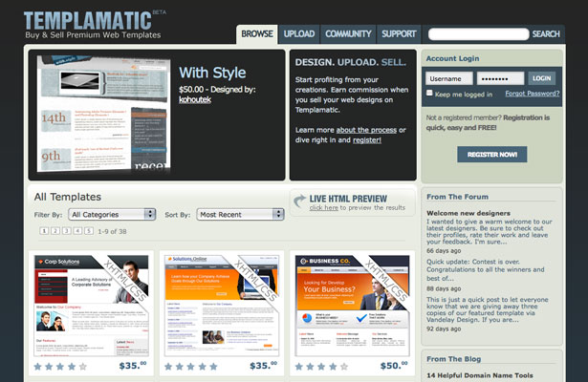Click the first star under Corp Solutions
This screenshot has width=588, height=382.
point(37,367)
